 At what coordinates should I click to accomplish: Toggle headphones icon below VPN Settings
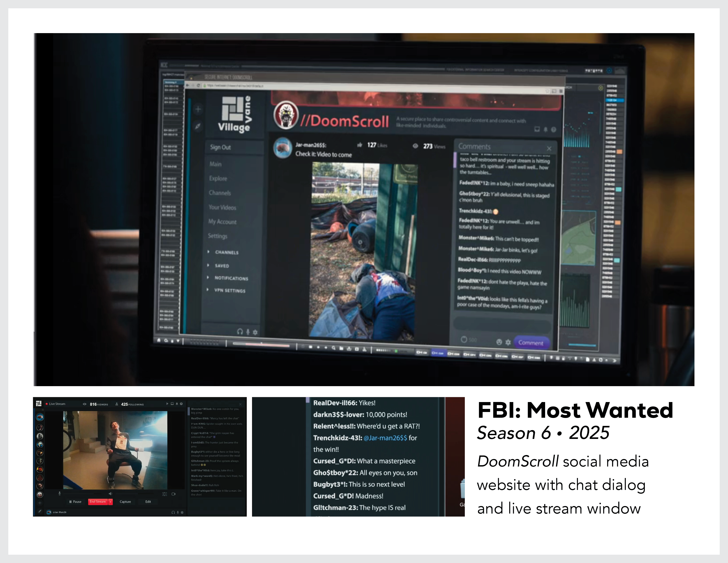[240, 332]
